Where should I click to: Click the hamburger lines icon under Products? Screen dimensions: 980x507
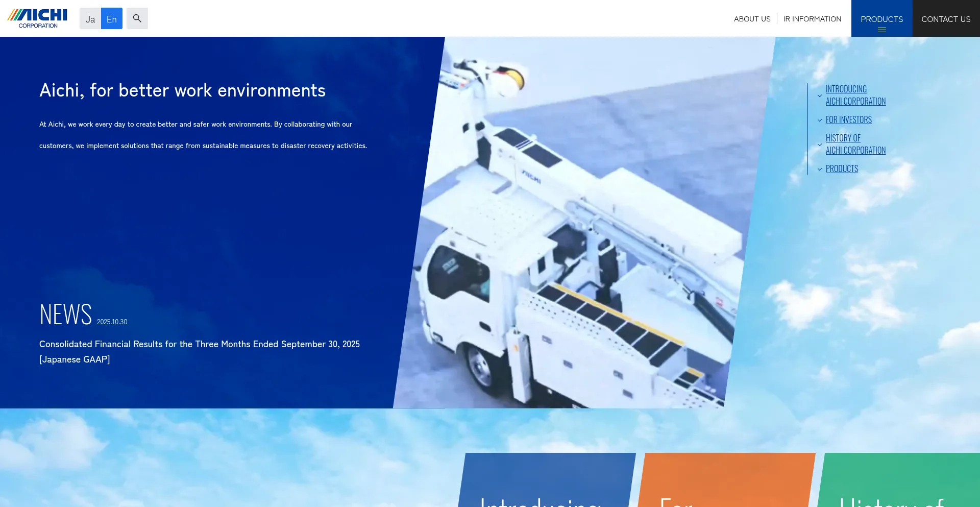tap(881, 30)
